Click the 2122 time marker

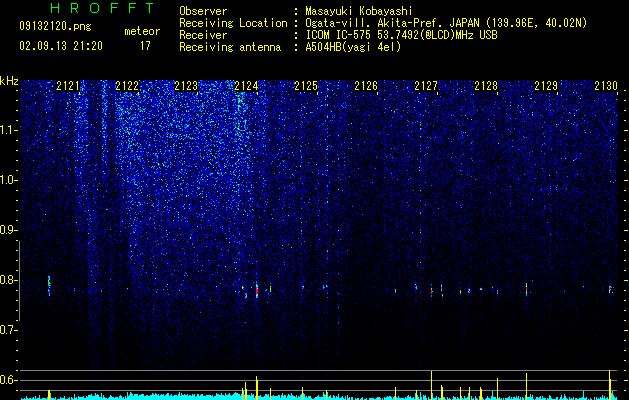tap(127, 85)
